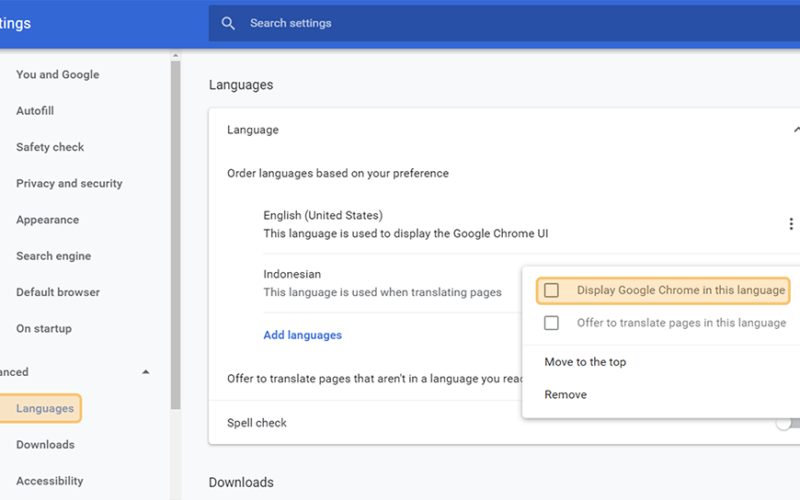Click the Add languages link
This screenshot has height=500, width=800.
click(303, 335)
